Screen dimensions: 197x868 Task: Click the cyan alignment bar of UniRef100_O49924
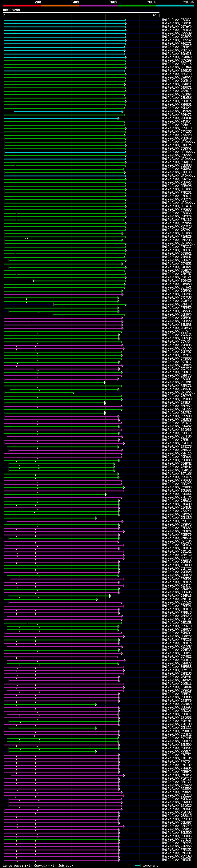[69, 111]
